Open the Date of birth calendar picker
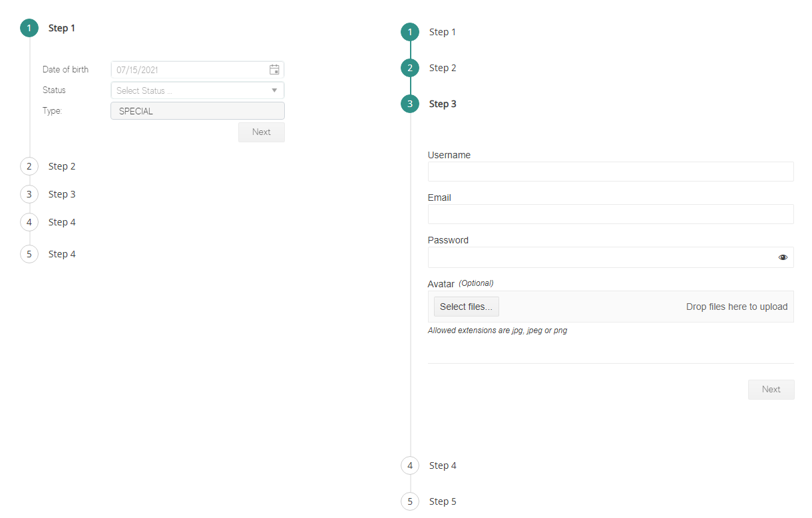This screenshot has width=812, height=518. coord(274,70)
